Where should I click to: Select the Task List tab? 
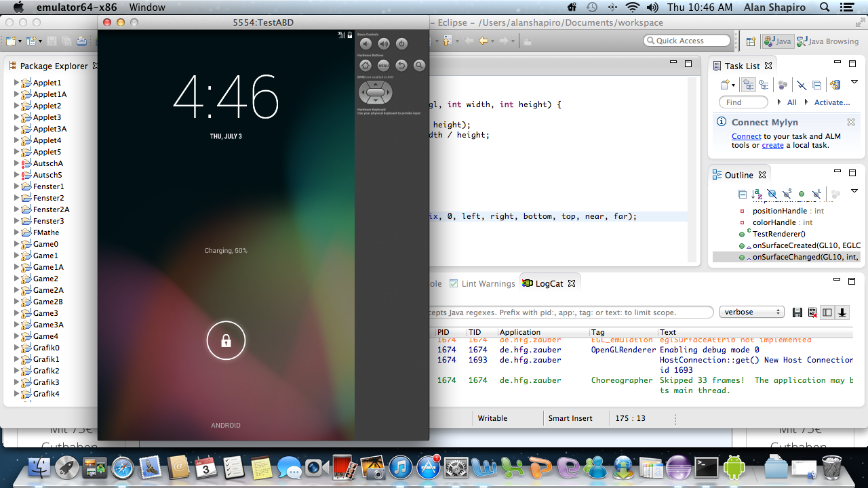point(742,66)
